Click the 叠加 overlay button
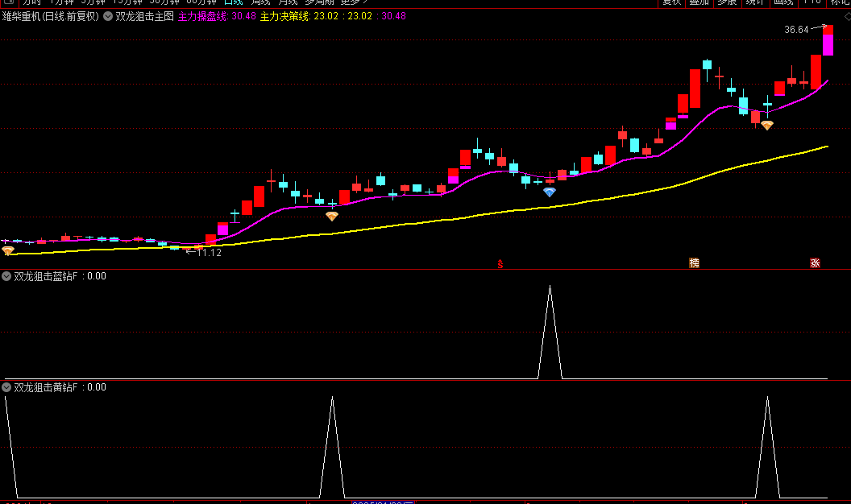Screen dimensions: 851x504 click(x=698, y=2)
